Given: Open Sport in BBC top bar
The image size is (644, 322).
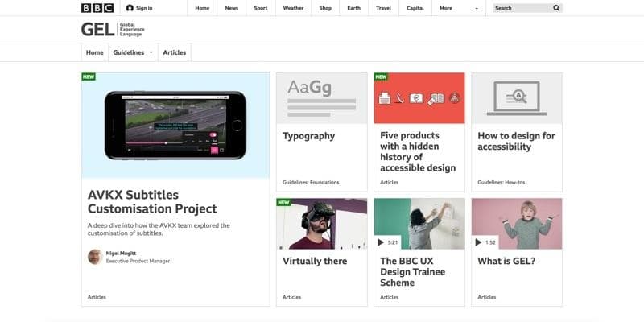Looking at the screenshot, I should click(261, 8).
